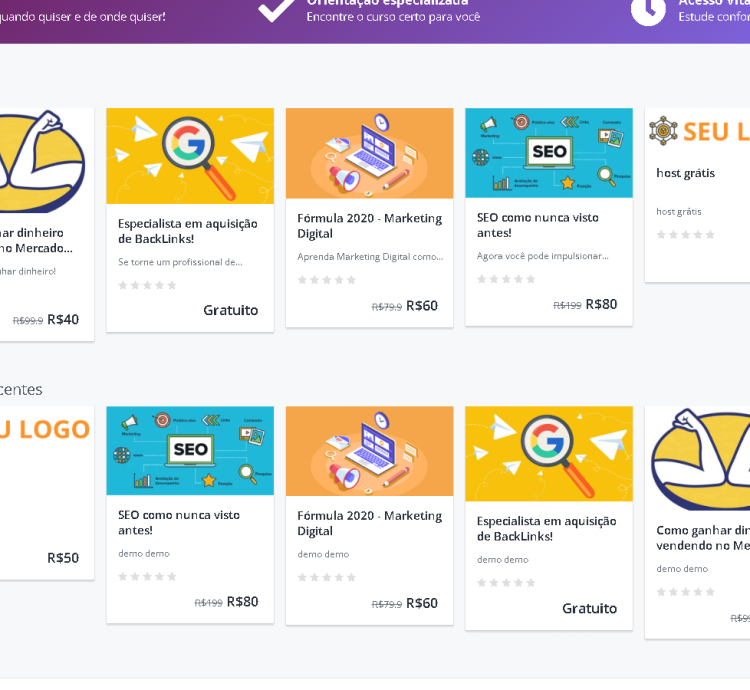Click the star rating under 'SEO' demo demo card
Screen dimensions: 750x690
[147, 577]
